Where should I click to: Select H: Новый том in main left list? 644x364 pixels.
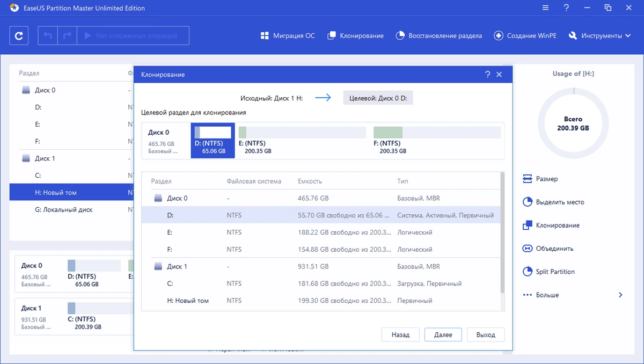point(71,193)
